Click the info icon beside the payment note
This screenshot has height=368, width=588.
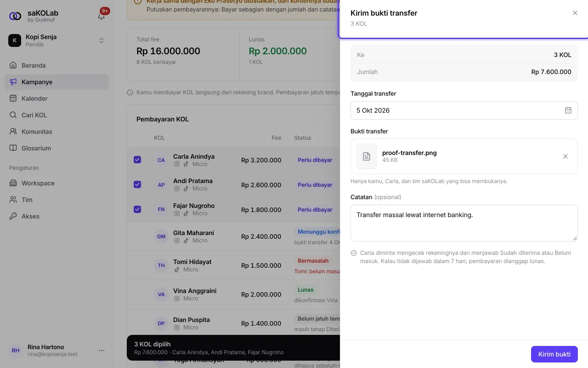pyautogui.click(x=130, y=92)
